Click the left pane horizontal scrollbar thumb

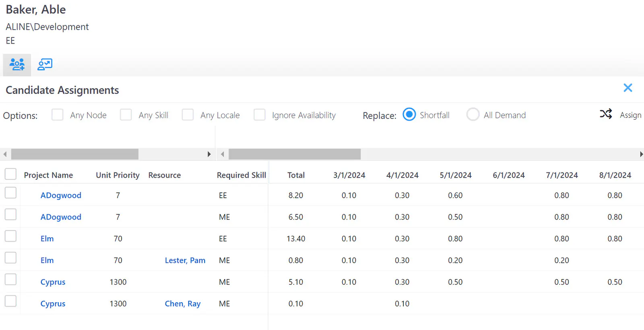click(x=75, y=154)
